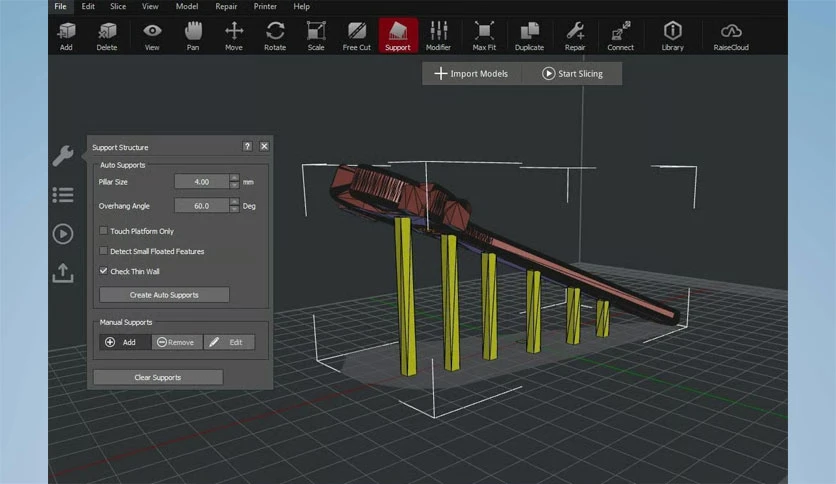Click the Repair wrench icon in toolbar
Screen dimensions: 836x484
click(x=575, y=36)
